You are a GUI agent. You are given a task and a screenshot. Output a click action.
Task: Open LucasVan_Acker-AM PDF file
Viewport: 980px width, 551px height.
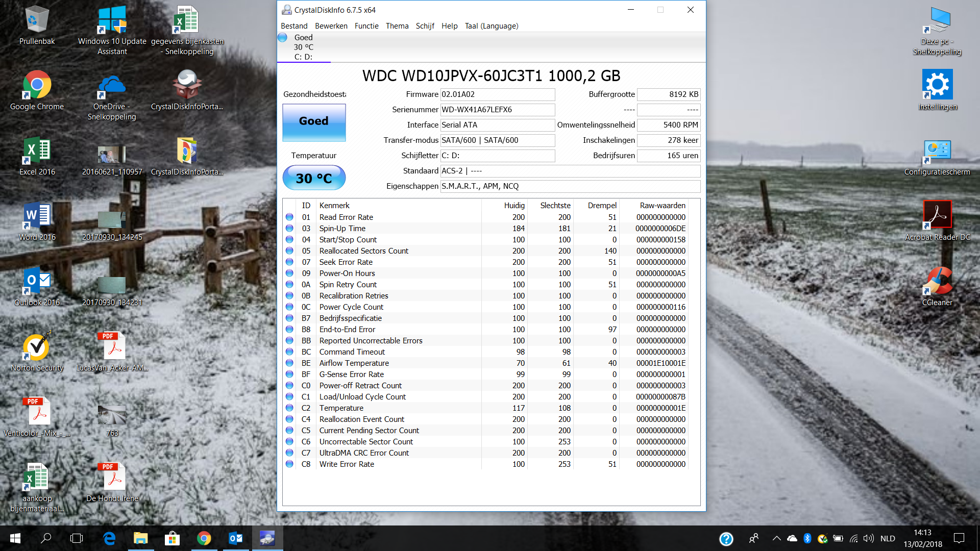pos(112,352)
